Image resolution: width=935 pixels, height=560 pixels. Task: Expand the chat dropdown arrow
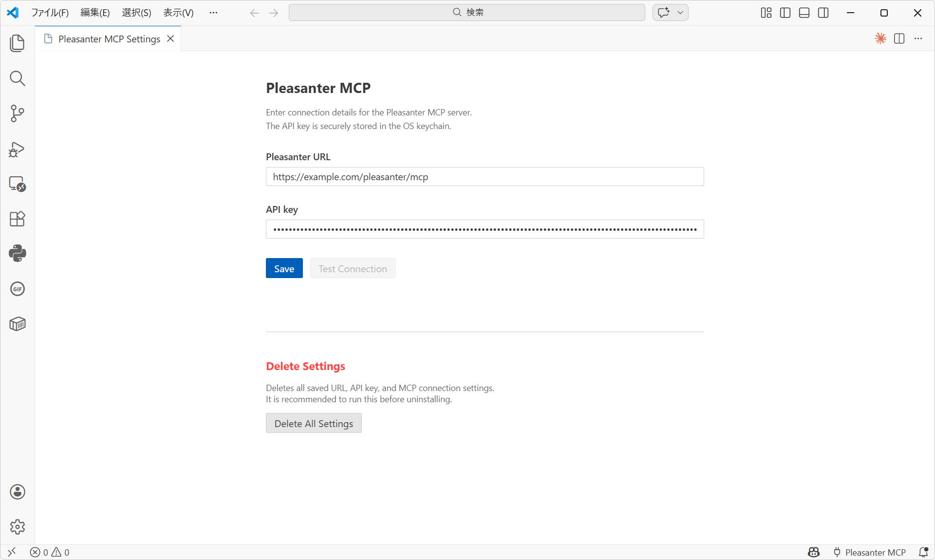pos(680,13)
